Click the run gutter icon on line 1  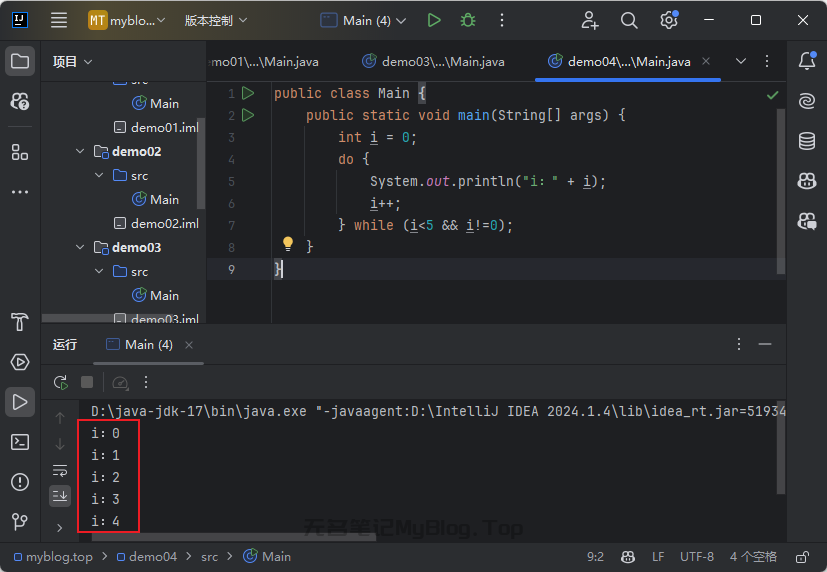point(248,93)
